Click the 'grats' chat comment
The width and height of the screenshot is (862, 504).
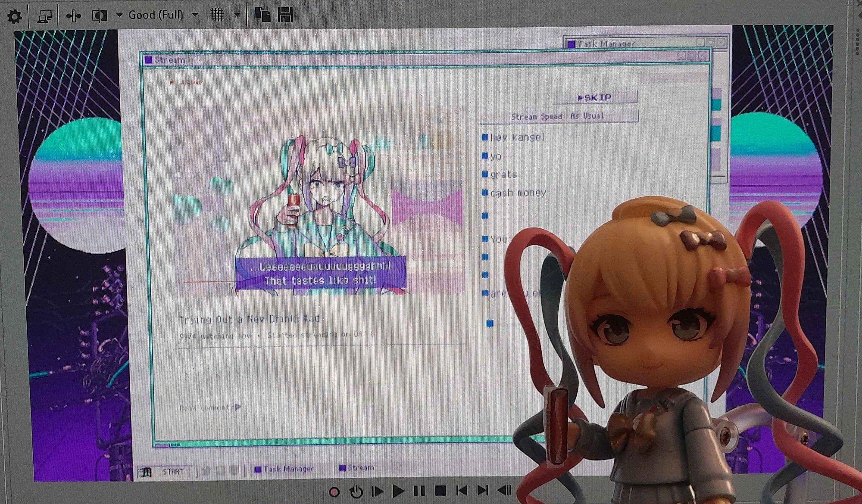(x=500, y=174)
